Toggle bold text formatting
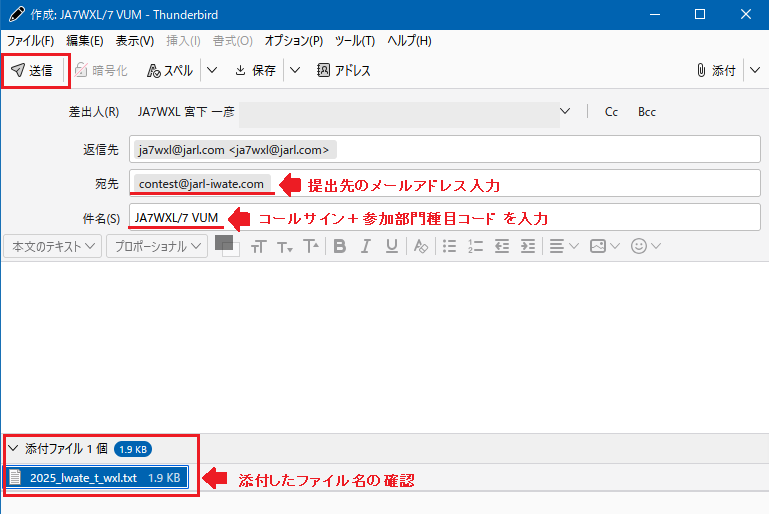769x514 pixels. (x=339, y=246)
